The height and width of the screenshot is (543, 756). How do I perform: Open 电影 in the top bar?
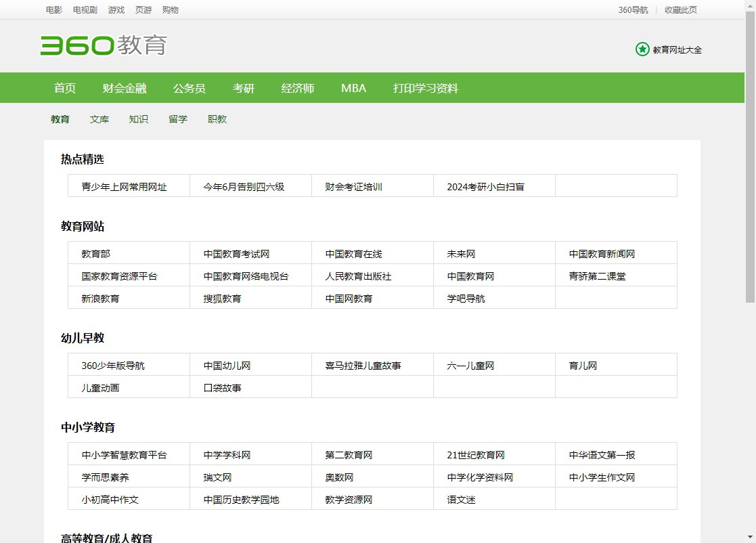tap(54, 9)
